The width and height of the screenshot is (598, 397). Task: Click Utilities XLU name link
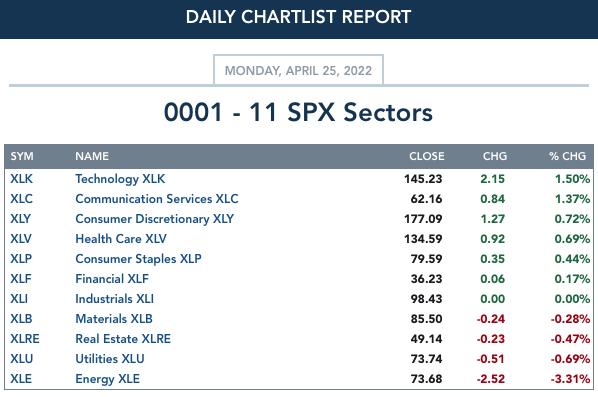tap(110, 359)
